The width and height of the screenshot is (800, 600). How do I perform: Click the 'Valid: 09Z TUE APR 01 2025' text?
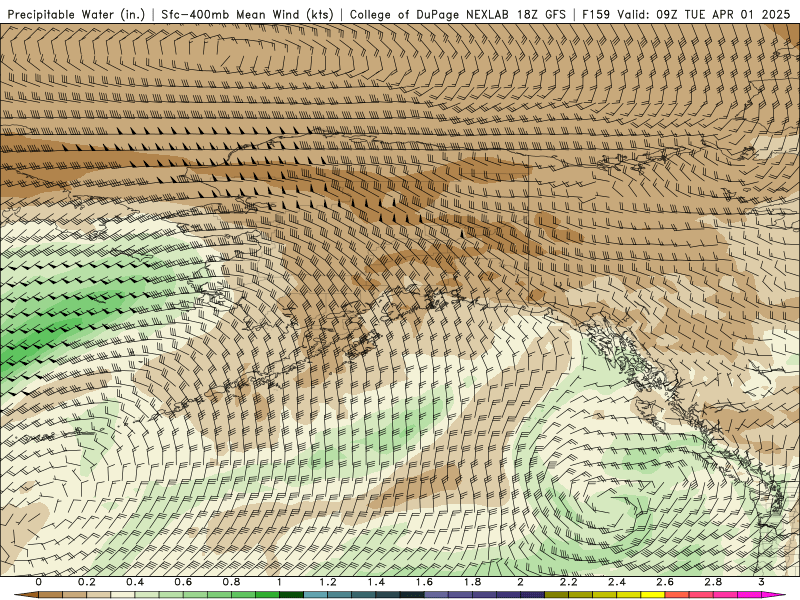point(704,14)
